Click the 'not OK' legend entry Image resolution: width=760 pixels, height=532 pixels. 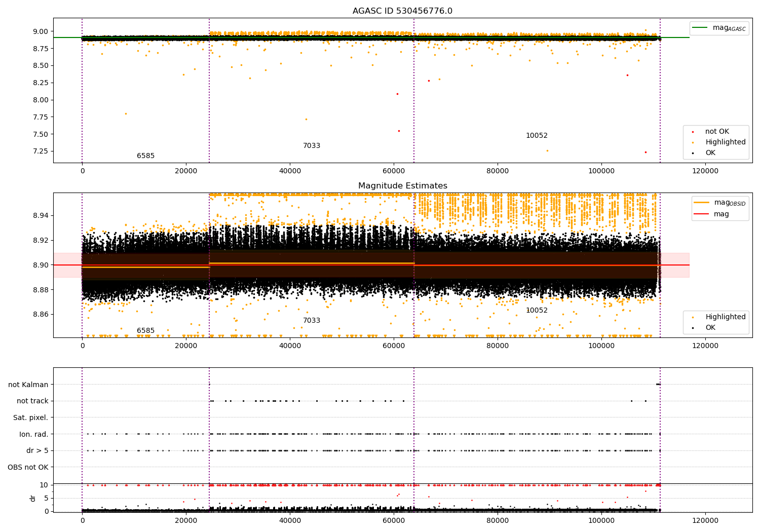(x=717, y=132)
